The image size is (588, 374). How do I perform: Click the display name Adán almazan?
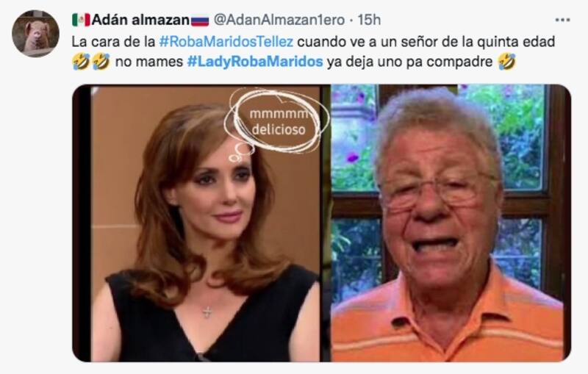tap(140, 20)
